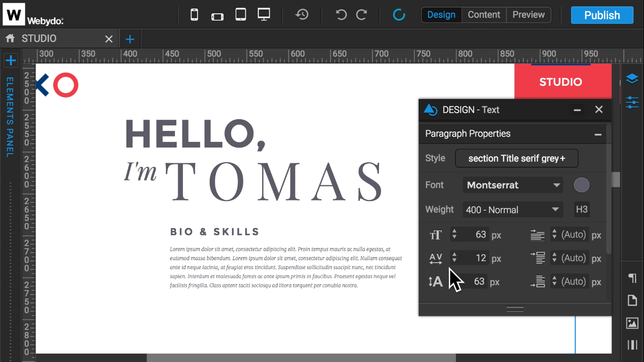Collapse the Paragraph Properties section
This screenshot has width=644, height=362.
coord(598,134)
